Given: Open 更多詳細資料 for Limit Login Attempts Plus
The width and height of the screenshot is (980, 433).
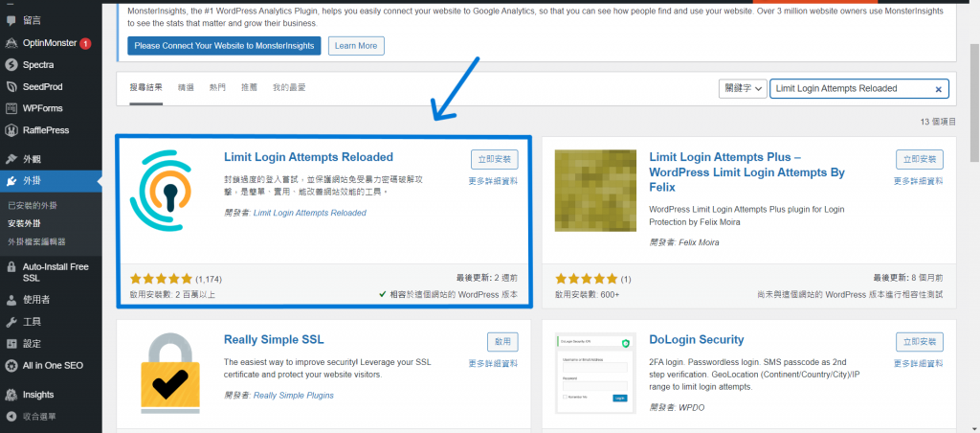Looking at the screenshot, I should [918, 181].
